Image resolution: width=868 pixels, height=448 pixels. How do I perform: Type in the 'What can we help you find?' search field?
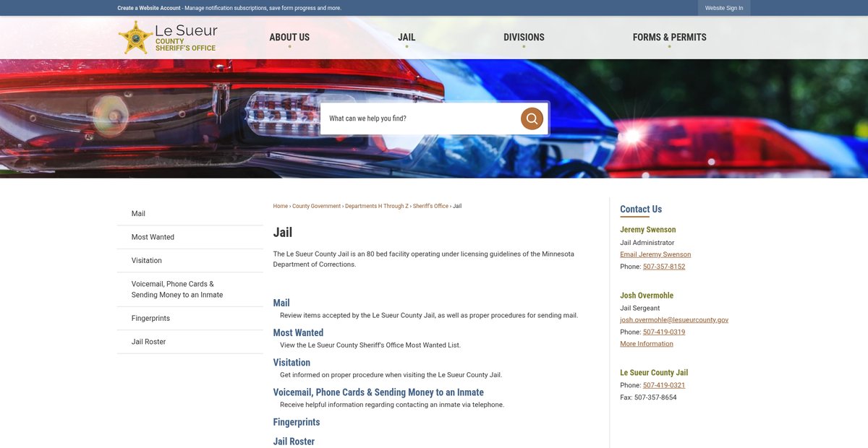click(x=420, y=119)
